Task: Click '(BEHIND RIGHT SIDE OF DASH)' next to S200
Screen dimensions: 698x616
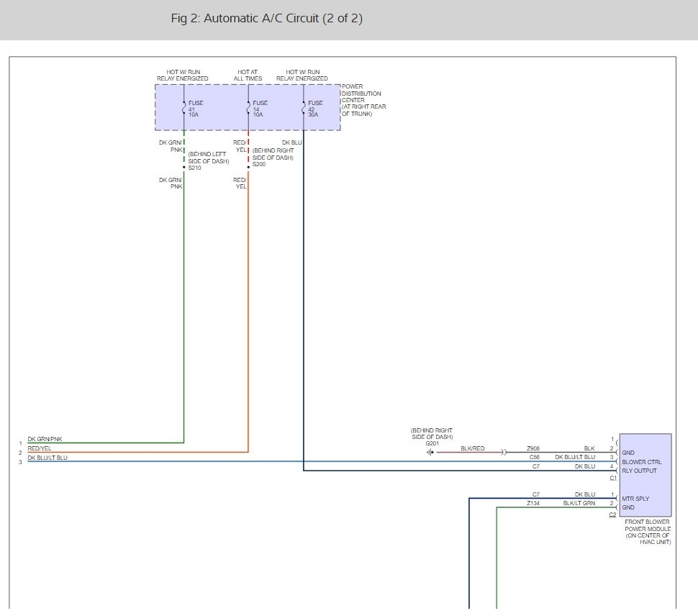Action: (273, 154)
